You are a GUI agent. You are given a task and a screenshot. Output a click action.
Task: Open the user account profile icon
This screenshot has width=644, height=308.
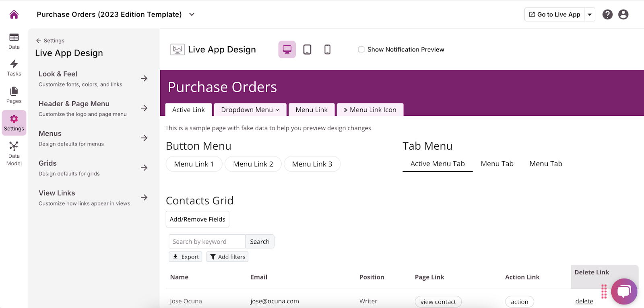click(623, 14)
